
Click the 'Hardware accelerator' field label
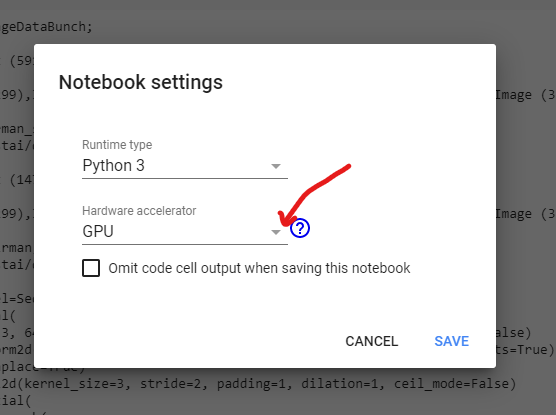[x=139, y=211]
